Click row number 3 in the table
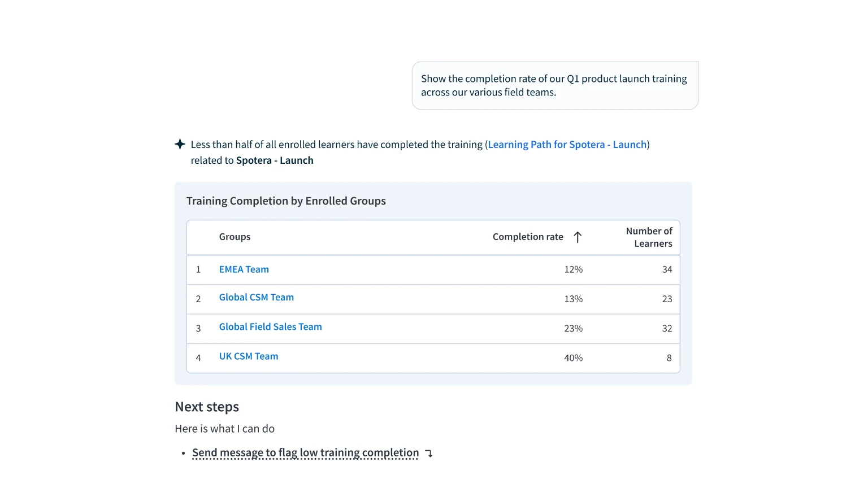Image resolution: width=868 pixels, height=488 pixels. [x=198, y=328]
